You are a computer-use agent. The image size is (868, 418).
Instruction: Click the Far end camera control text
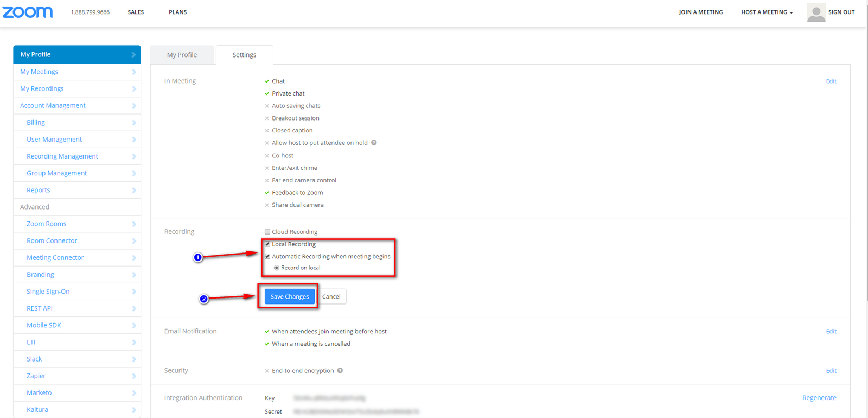pyautogui.click(x=304, y=180)
